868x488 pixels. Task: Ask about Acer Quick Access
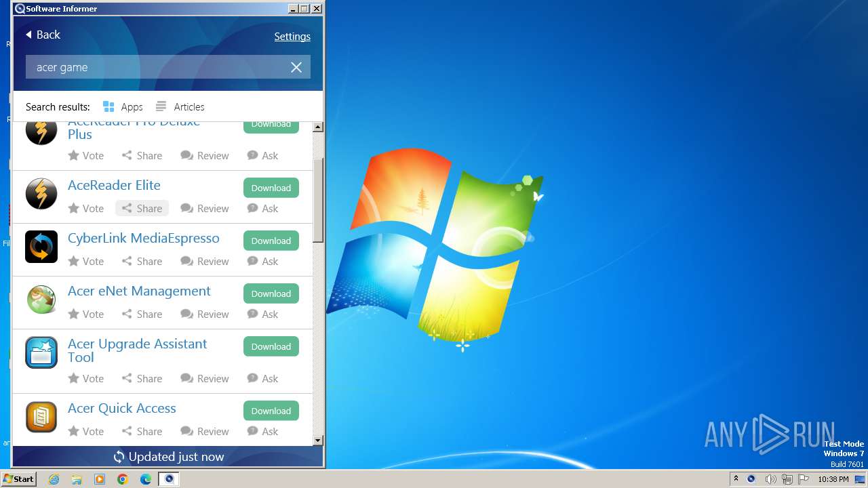tap(262, 432)
